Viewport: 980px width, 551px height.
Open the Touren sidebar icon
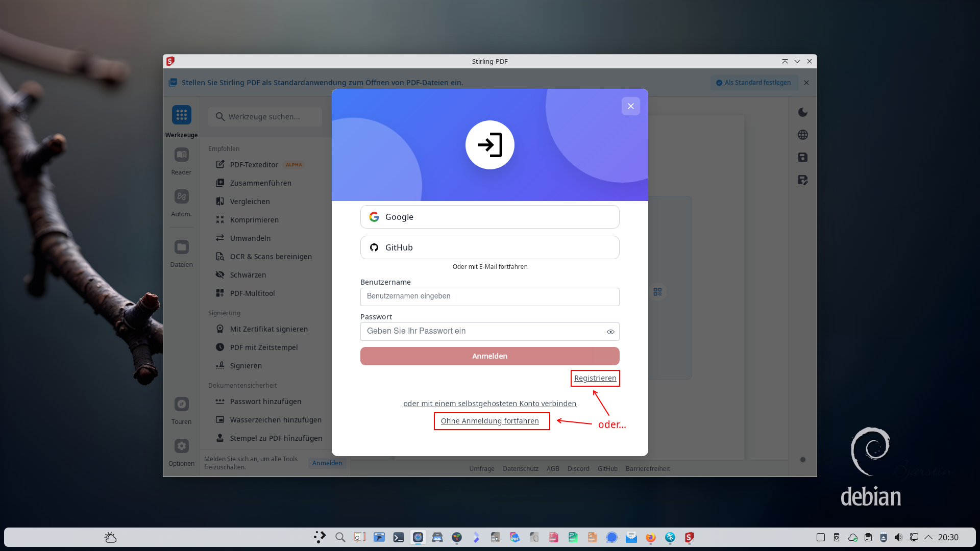click(181, 405)
